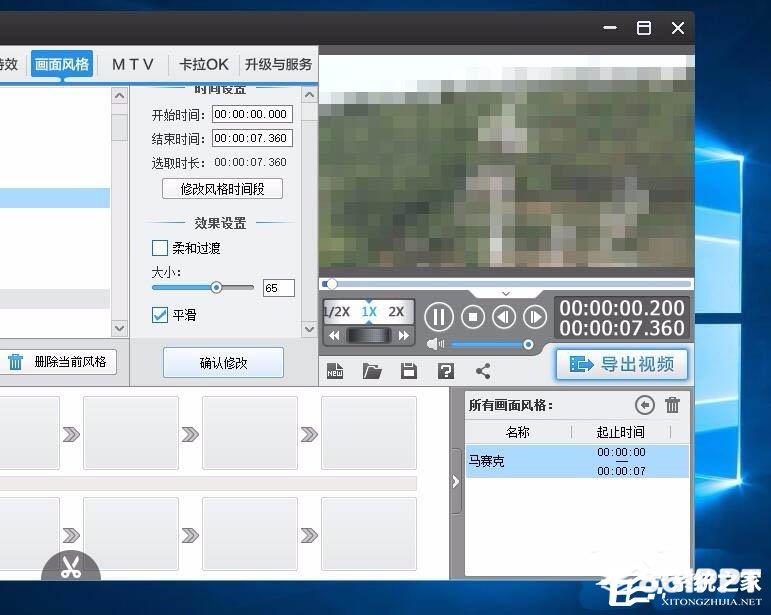771x615 pixels.
Task: Create a new project with NEW icon
Action: click(x=335, y=371)
